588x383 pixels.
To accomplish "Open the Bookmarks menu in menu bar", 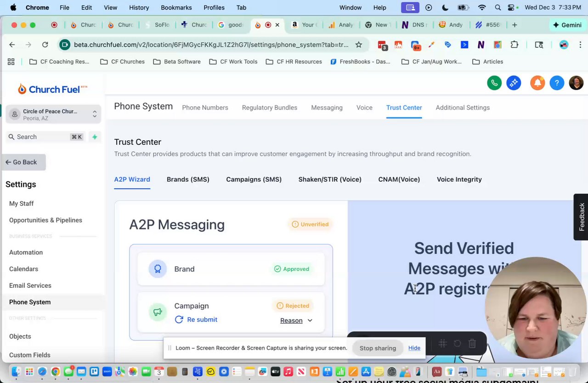I will pos(175,7).
